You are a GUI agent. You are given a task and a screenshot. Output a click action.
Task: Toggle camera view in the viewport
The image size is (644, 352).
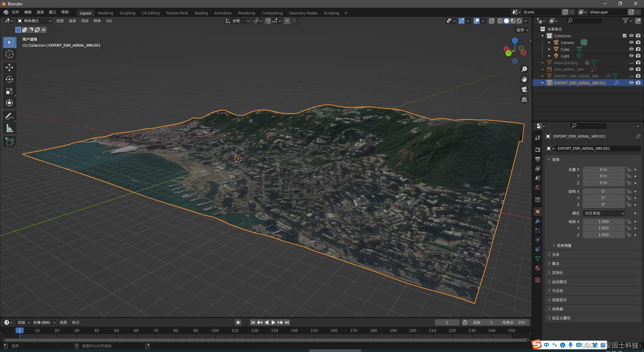click(x=524, y=89)
